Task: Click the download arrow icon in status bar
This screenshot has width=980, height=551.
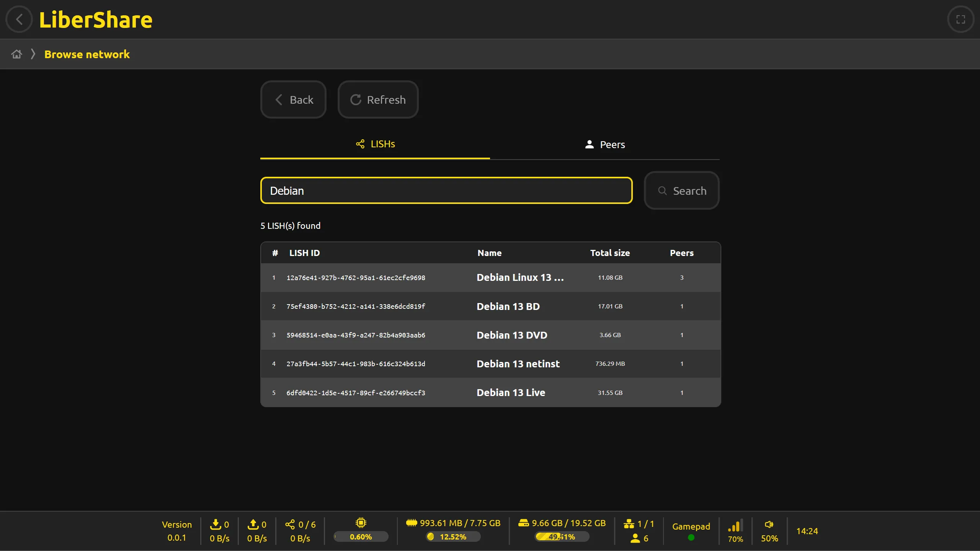Action: coord(216,524)
